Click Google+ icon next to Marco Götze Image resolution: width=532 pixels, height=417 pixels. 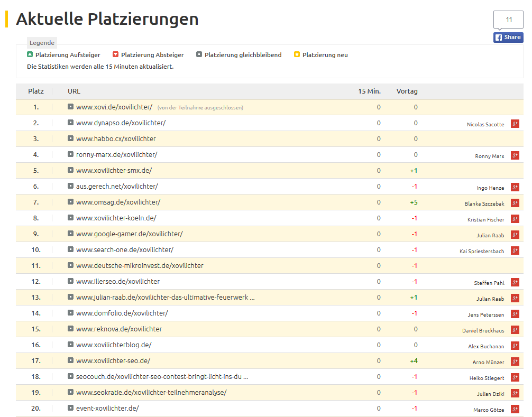[x=515, y=409]
